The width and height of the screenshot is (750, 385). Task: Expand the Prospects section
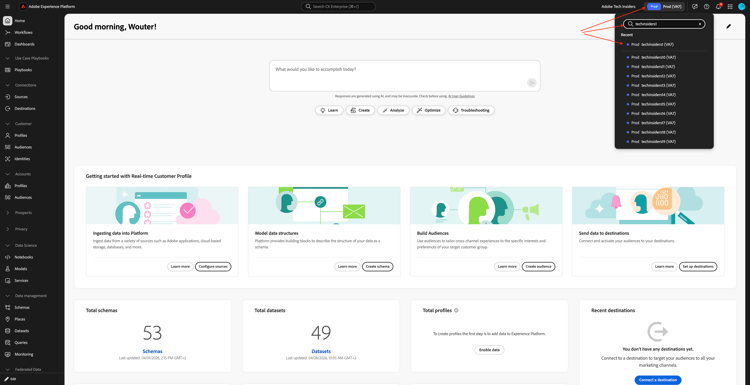click(8, 212)
